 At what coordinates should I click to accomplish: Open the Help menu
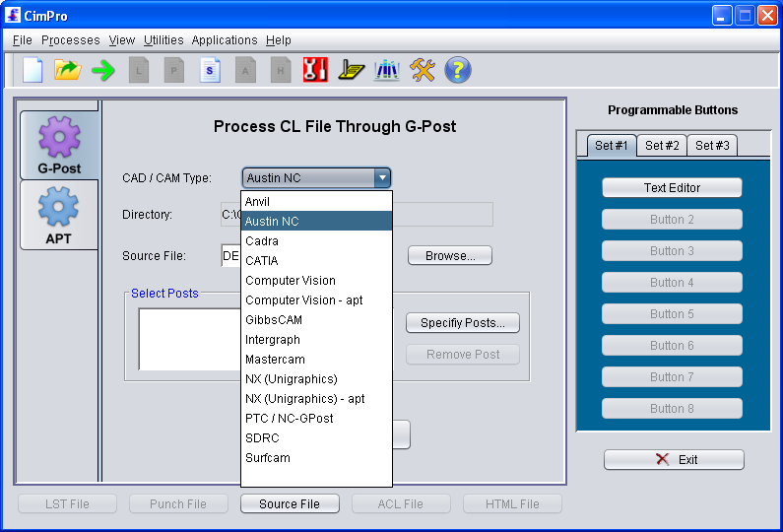point(278,40)
